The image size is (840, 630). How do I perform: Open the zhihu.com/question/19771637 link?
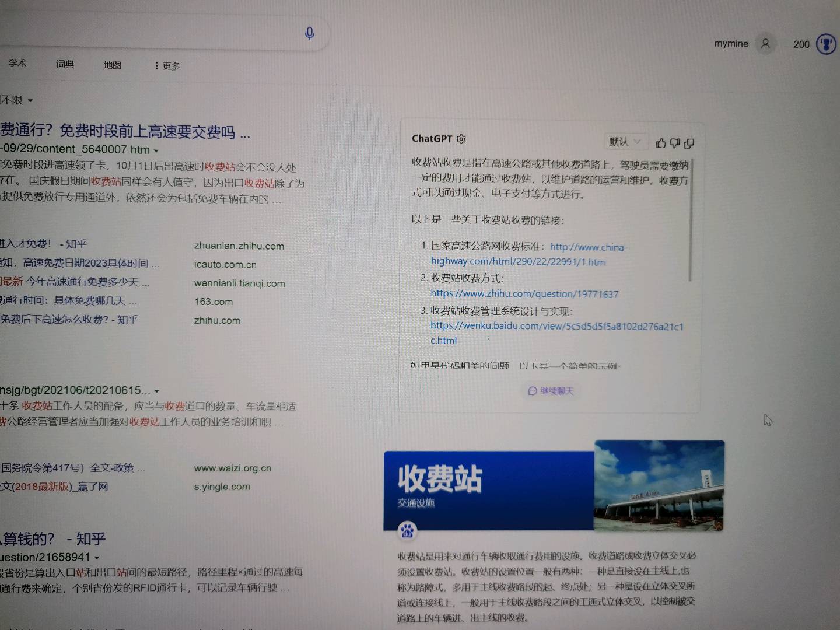point(524,294)
